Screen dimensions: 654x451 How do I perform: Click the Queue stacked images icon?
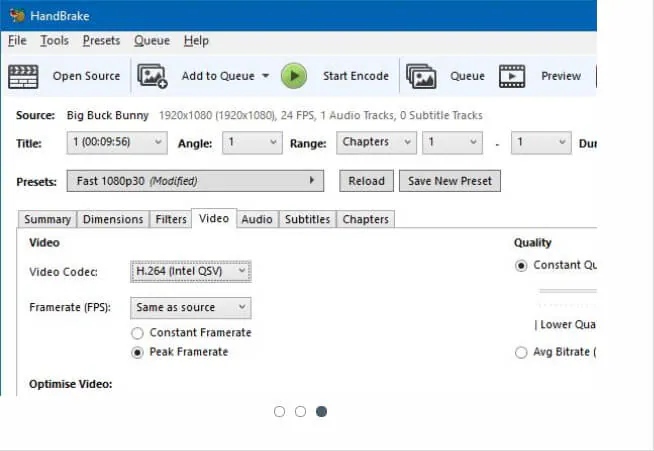click(x=421, y=76)
